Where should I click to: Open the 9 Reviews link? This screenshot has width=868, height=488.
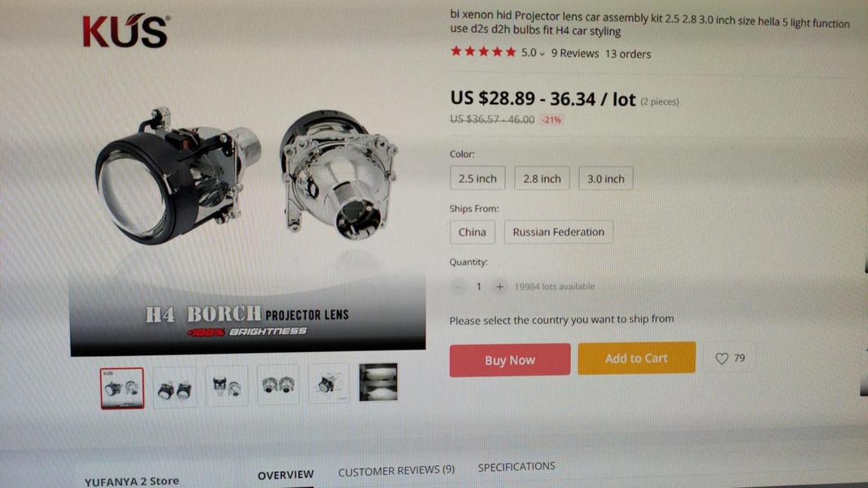[574, 54]
